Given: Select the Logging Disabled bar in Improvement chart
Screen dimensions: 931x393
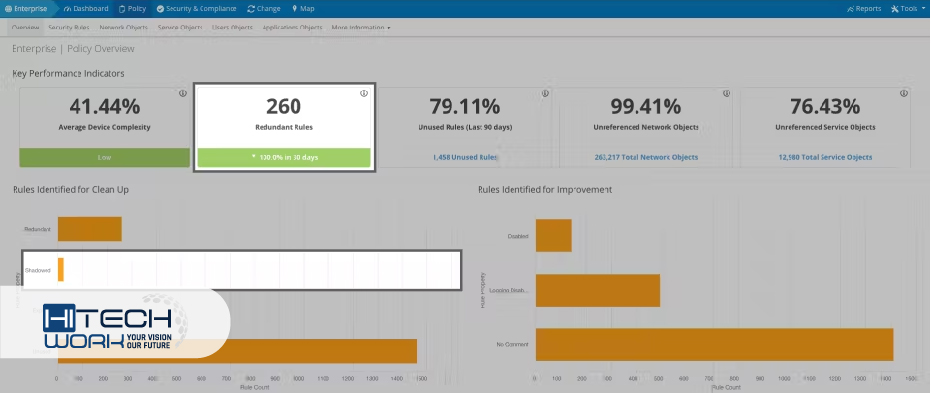Looking at the screenshot, I should [598, 290].
